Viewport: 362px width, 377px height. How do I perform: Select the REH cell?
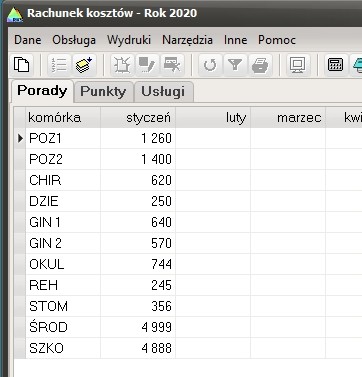coord(63,285)
